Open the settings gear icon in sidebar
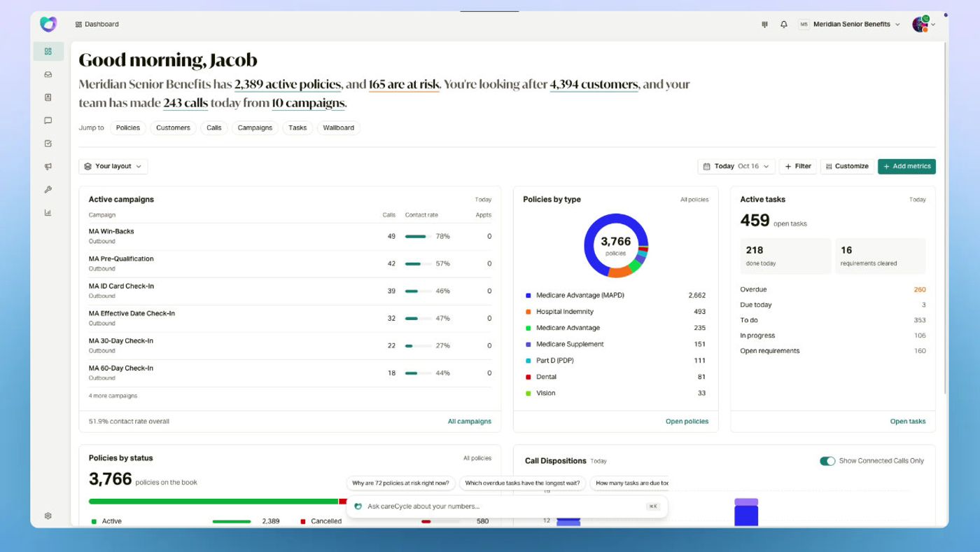 click(x=48, y=516)
